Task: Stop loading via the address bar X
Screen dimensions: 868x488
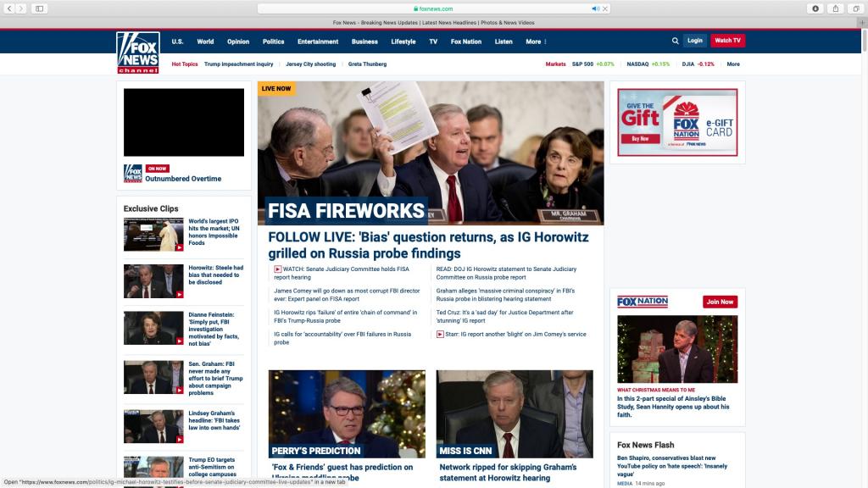Action: [x=605, y=8]
